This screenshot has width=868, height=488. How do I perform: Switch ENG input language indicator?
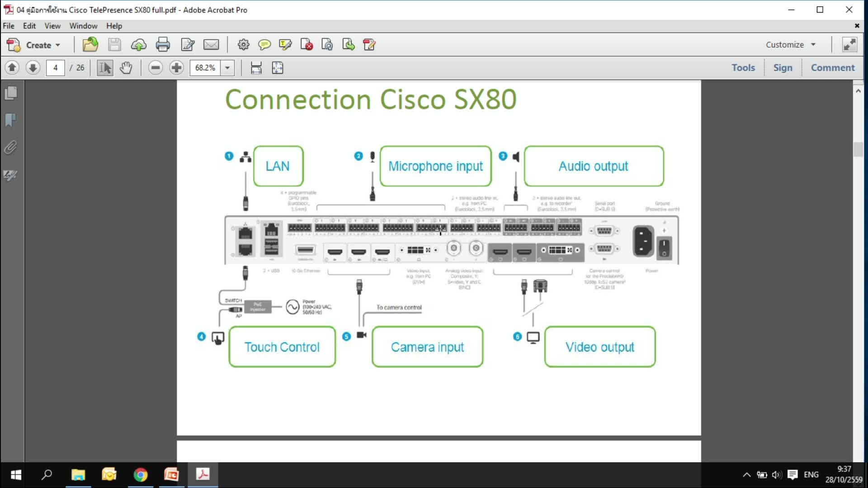coord(811,475)
